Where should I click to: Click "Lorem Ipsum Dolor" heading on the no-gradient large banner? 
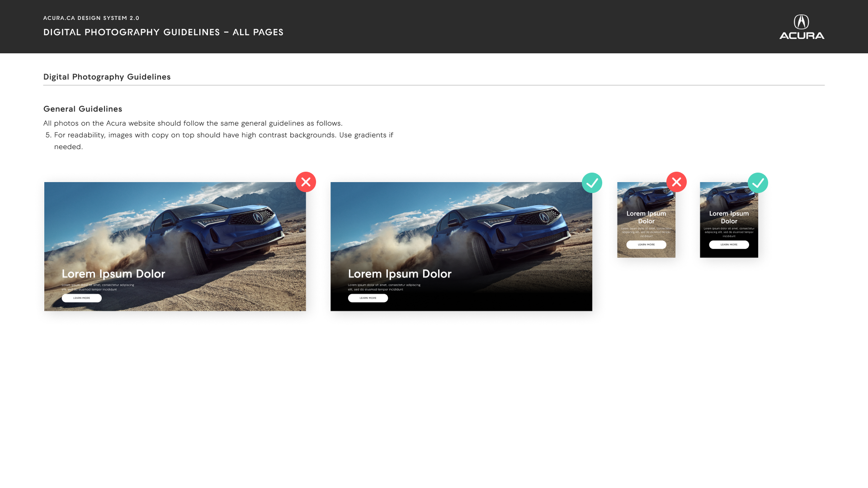(x=113, y=274)
